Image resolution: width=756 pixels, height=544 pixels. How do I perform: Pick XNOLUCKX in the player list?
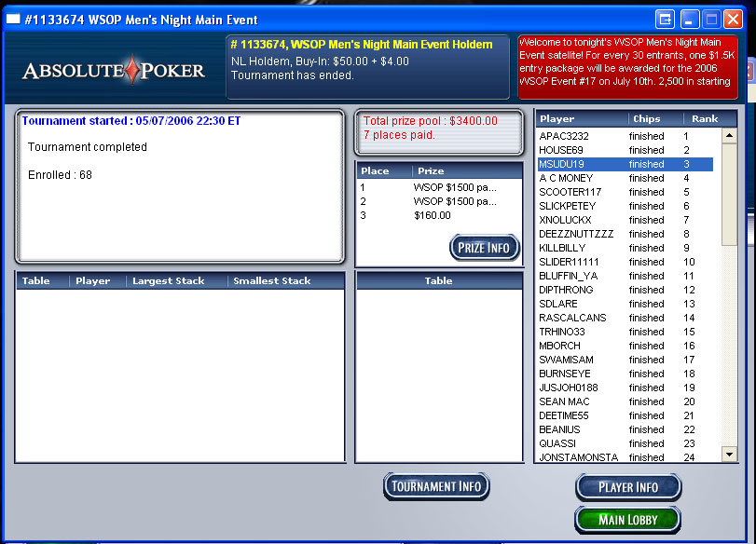(625, 220)
